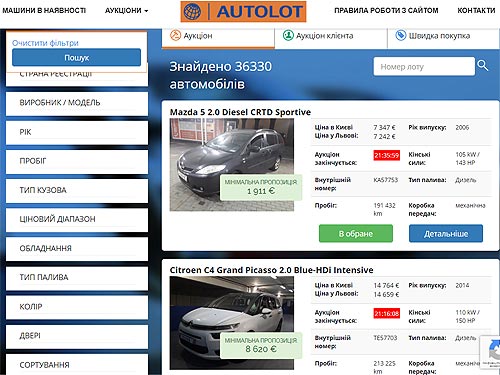Click the Швидка покупка tag icon

pos(400,35)
